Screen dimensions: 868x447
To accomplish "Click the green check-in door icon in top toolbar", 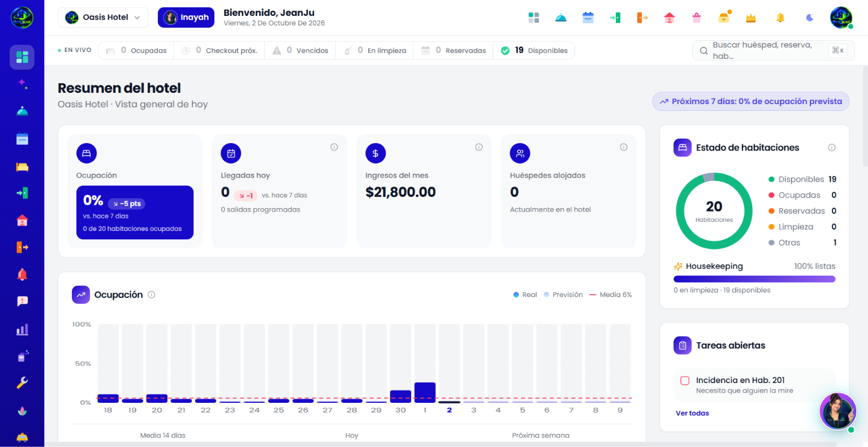I will [x=615, y=18].
